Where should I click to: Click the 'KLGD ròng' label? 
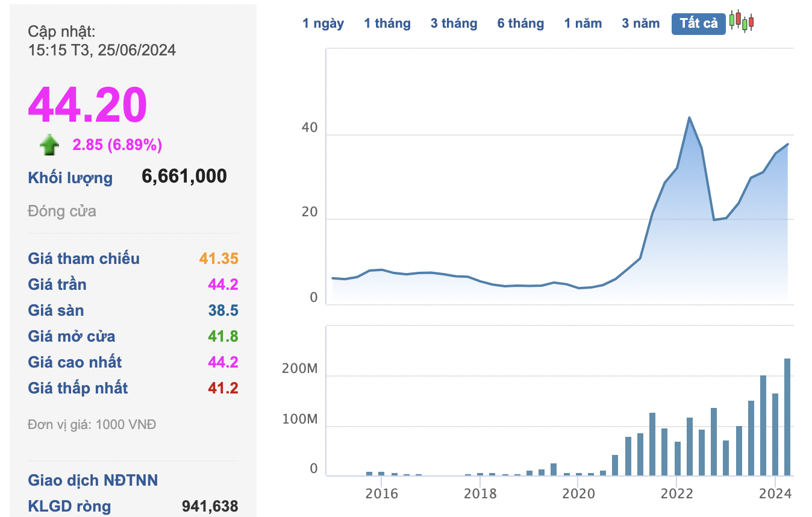tap(69, 507)
